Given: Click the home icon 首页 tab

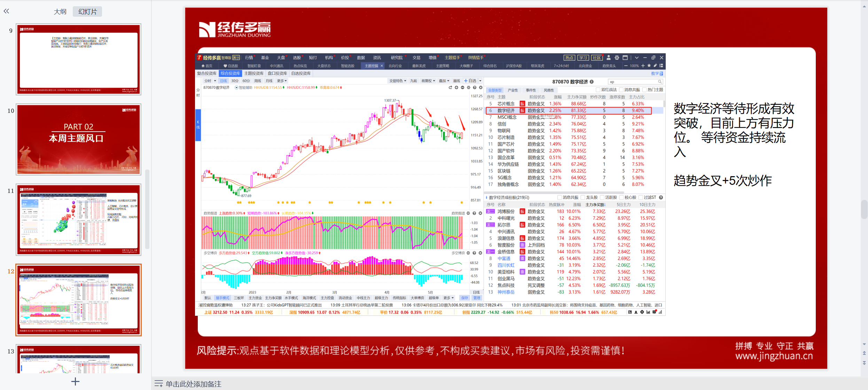Looking at the screenshot, I should 207,66.
